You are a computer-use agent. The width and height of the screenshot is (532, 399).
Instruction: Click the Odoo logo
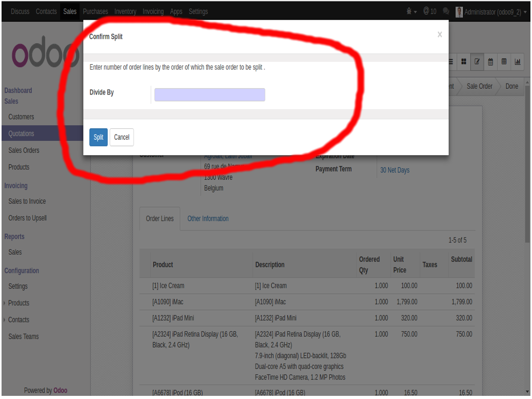pos(46,51)
